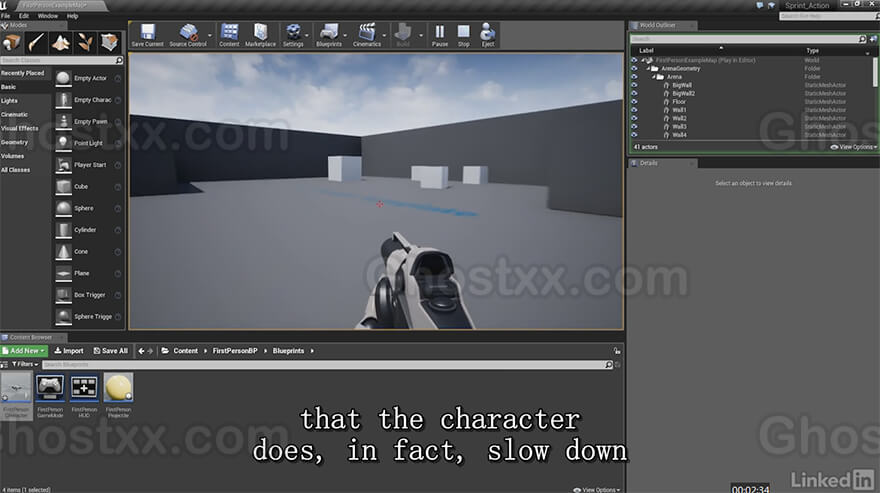
Task: Open the File menu
Action: coord(6,16)
